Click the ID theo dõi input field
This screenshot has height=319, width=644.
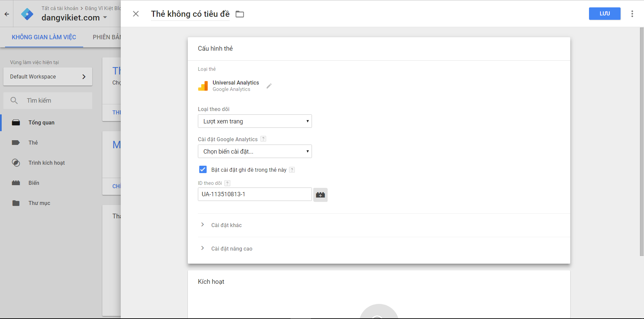click(x=255, y=194)
